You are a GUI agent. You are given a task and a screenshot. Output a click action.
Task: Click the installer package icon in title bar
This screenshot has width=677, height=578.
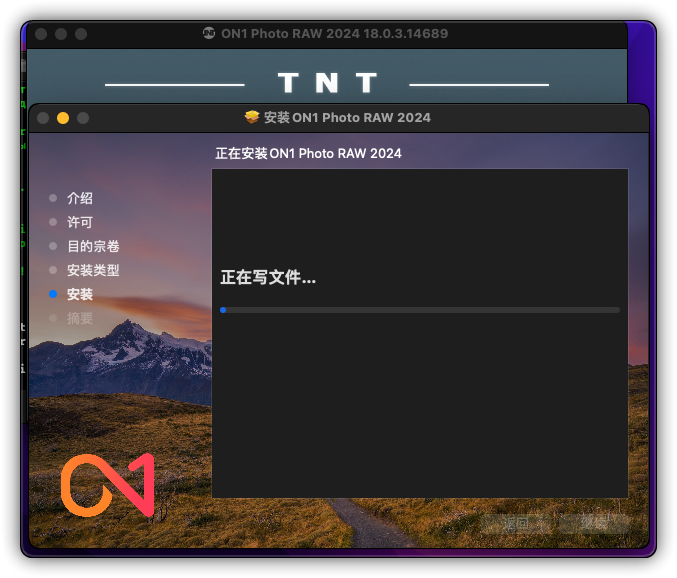tap(252, 117)
